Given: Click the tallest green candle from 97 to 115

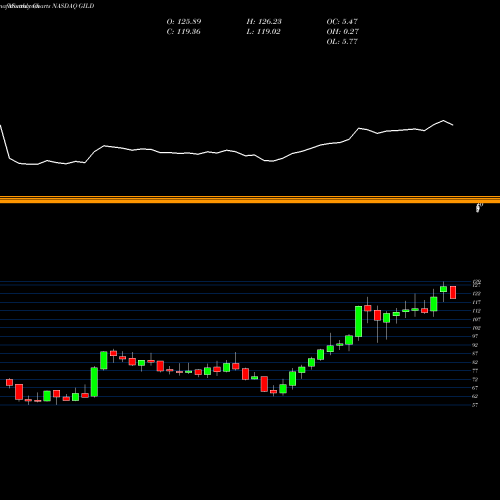Looking at the screenshot, I should [359, 322].
